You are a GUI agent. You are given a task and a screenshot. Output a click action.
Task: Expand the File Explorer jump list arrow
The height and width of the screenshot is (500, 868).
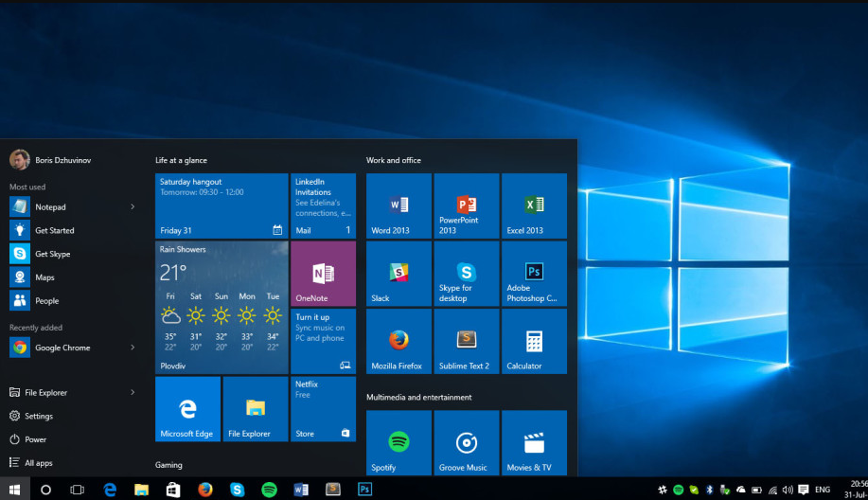pos(133,392)
